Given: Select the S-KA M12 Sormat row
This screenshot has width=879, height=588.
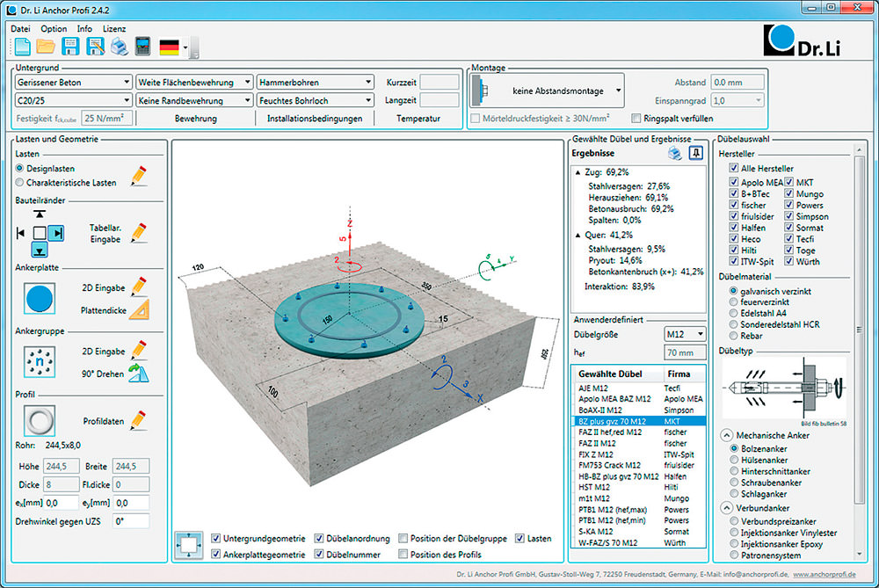Looking at the screenshot, I should [639, 532].
